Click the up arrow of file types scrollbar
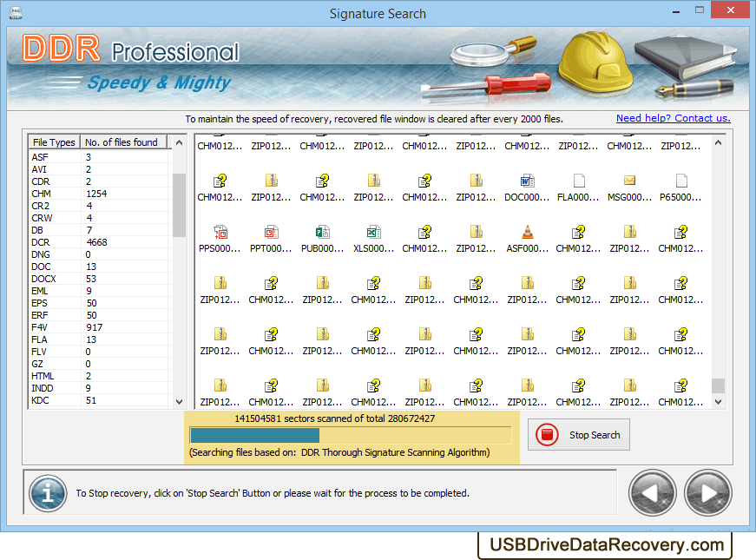 [180, 142]
